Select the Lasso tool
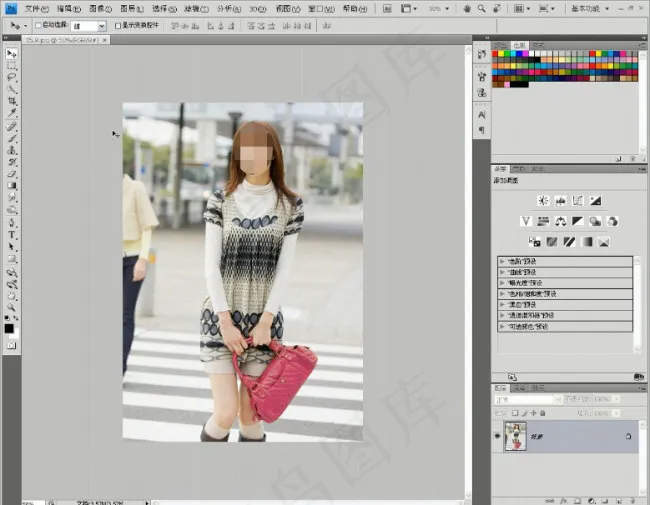The width and height of the screenshot is (650, 505). pyautogui.click(x=11, y=78)
